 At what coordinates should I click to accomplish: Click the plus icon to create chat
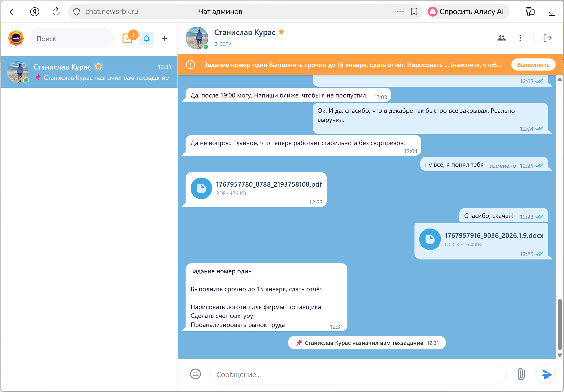click(164, 39)
